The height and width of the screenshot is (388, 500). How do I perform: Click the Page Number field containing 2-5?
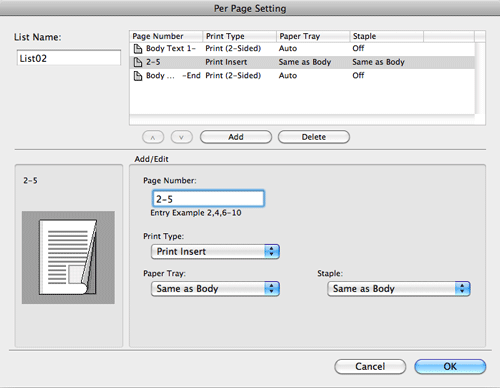(x=209, y=199)
